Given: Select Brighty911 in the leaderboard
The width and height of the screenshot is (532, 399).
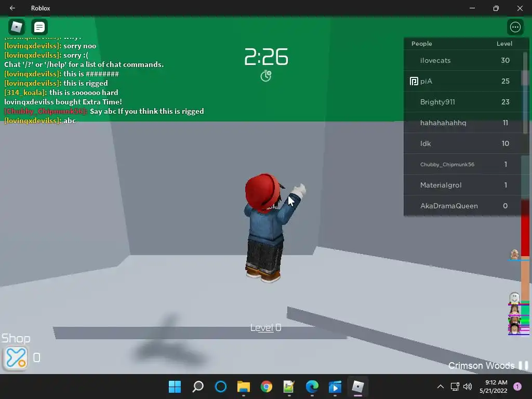Looking at the screenshot, I should click(x=462, y=102).
